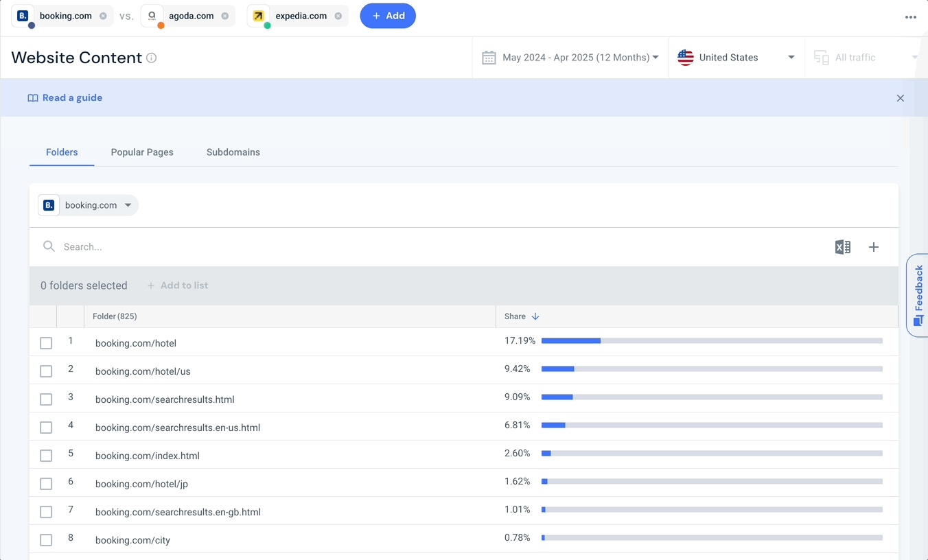Click the booking.com/hotel/jp folder name
Screen dimensions: 928x560
pyautogui.click(x=141, y=484)
